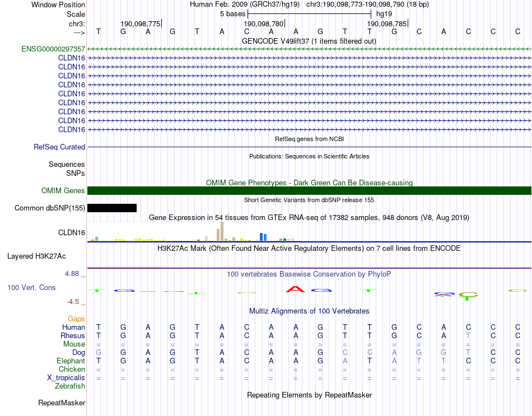
Task: Open the GTEx Gene Expression track title
Action: click(309, 217)
